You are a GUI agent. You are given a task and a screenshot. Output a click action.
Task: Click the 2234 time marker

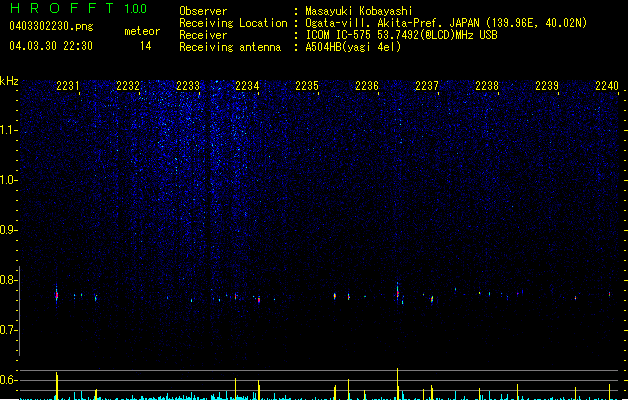click(247, 86)
